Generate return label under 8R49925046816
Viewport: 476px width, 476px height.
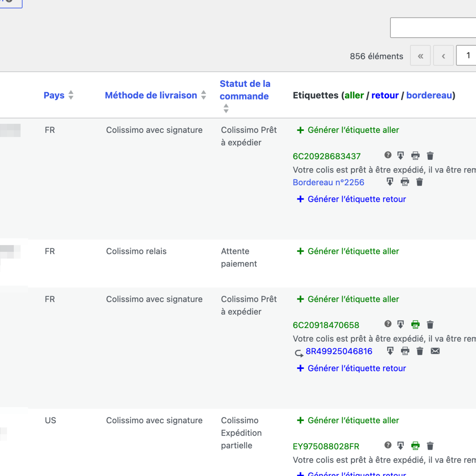pos(351,368)
